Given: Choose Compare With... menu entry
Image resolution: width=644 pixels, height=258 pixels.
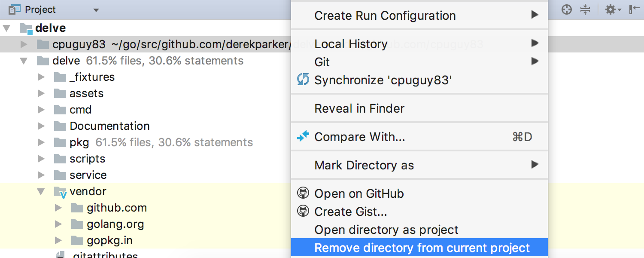Looking at the screenshot, I should (419, 137).
